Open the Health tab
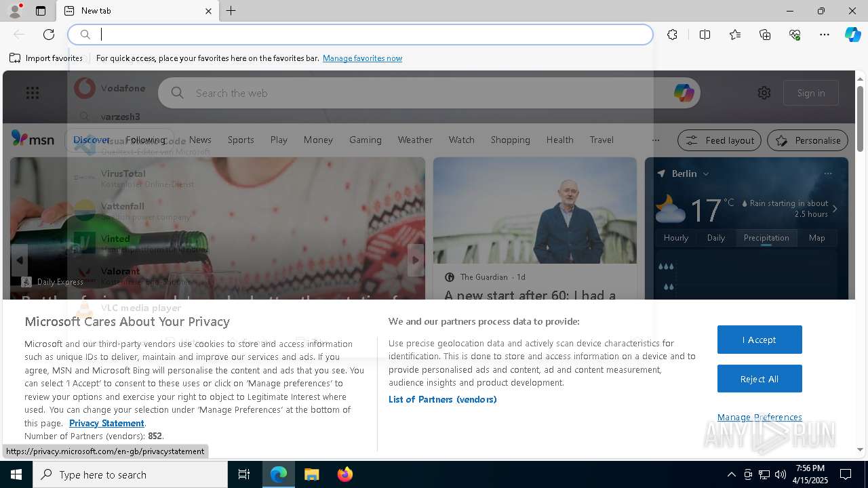868x488 pixels. (x=559, y=140)
